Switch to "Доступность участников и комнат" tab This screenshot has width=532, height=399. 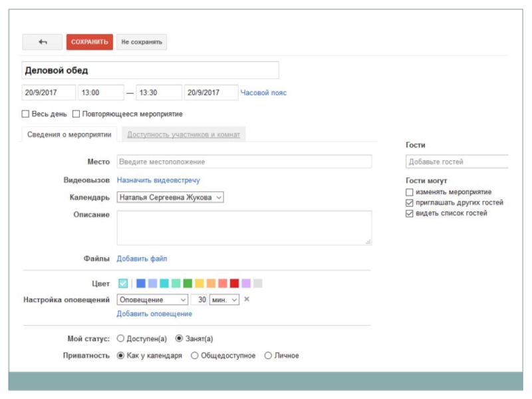(x=183, y=134)
